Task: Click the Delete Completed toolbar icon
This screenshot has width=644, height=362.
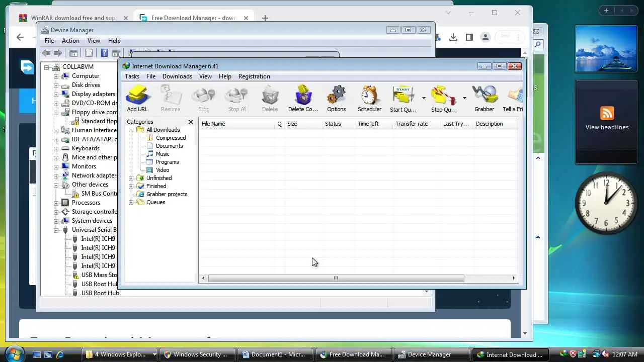Action: pyautogui.click(x=303, y=98)
